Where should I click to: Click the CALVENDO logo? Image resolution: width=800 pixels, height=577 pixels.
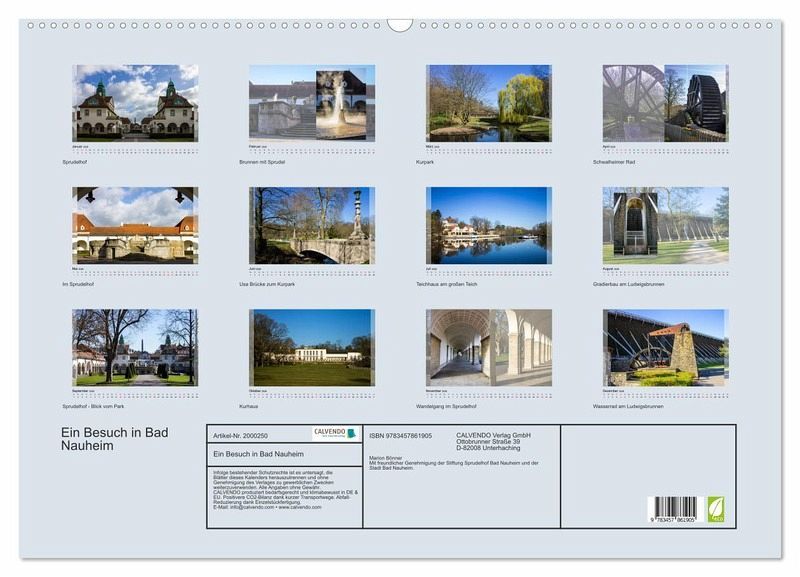[x=336, y=434]
